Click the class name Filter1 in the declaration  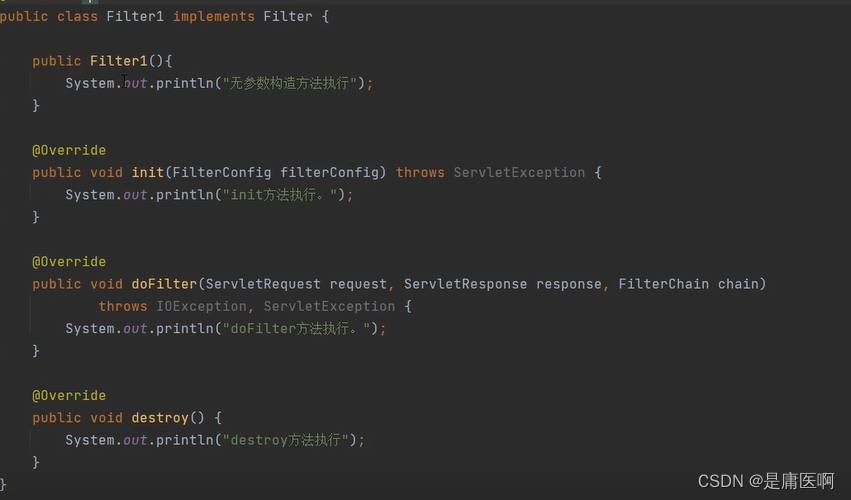pos(135,17)
